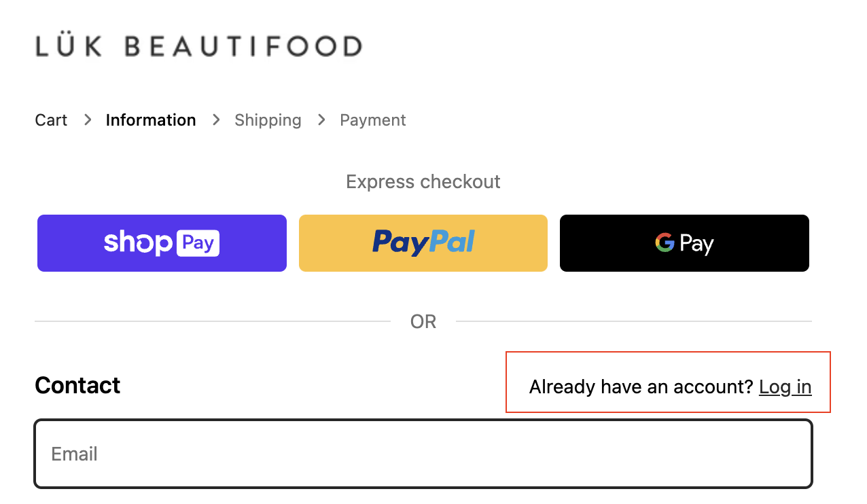867x504 pixels.
Task: Jump to the Payment breadcrumb step
Action: pos(373,120)
